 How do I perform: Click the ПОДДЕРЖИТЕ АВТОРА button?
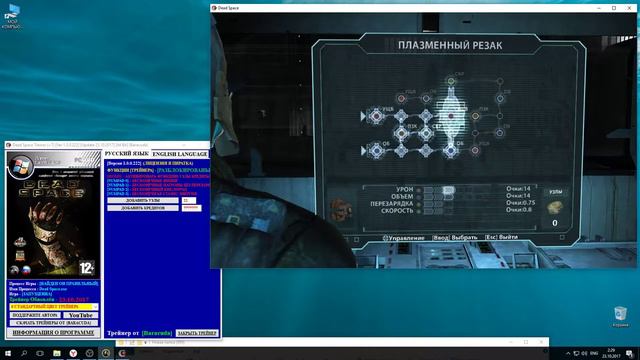click(x=36, y=315)
